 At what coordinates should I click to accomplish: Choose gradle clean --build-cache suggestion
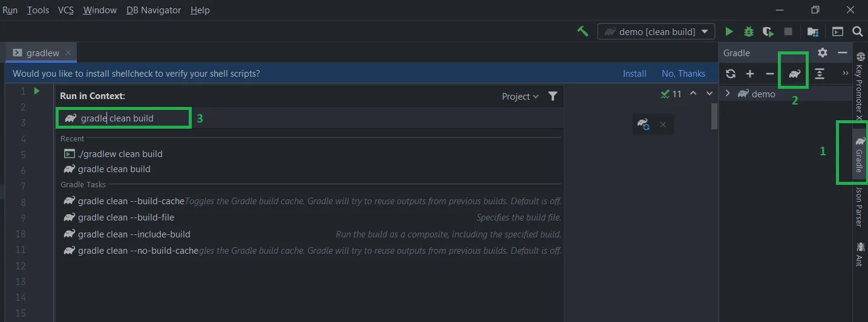(309, 201)
